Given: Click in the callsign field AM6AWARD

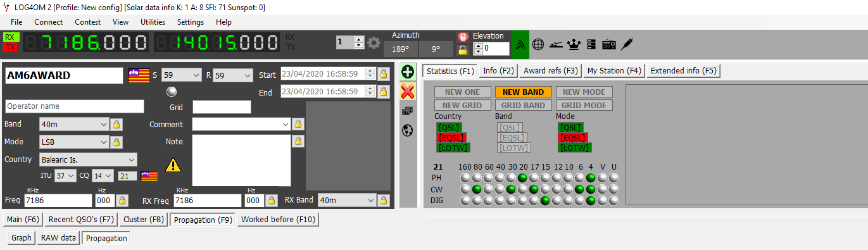Looking at the screenshot, I should coord(64,75).
